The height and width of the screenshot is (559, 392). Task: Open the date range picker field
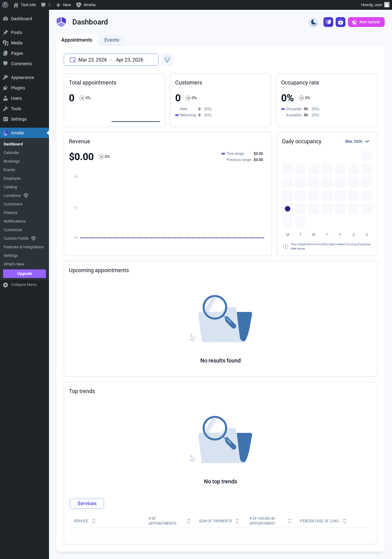pos(111,60)
